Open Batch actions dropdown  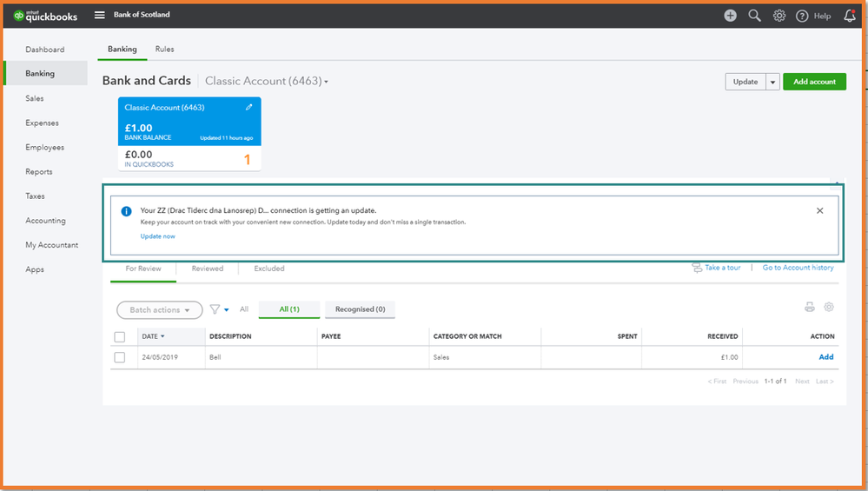(x=160, y=310)
